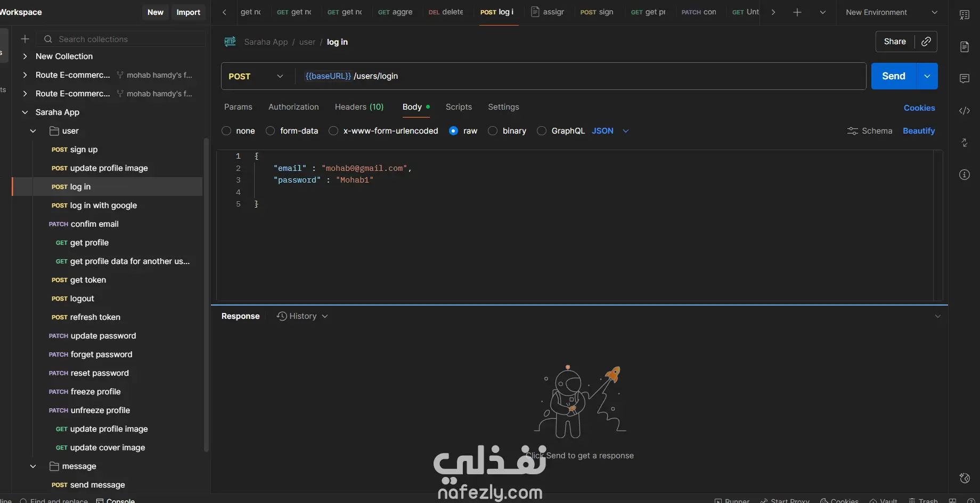Image resolution: width=980 pixels, height=503 pixels.
Task: Switch to the Params tab
Action: point(238,107)
